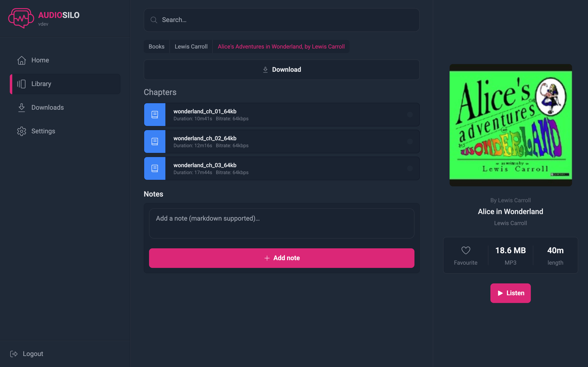
Task: Go to Books breadcrumb
Action: pos(156,47)
